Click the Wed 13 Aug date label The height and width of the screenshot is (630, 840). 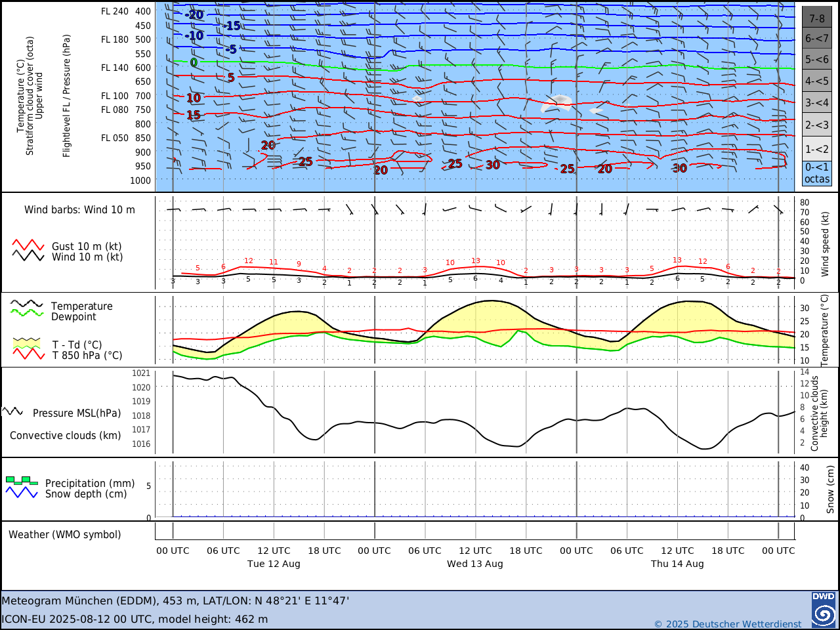(x=475, y=564)
